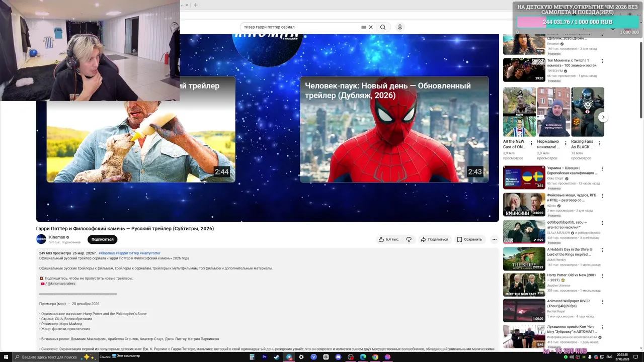Open options menu for Harry Potter: Old vs New
The height and width of the screenshot is (362, 644).
602,277
